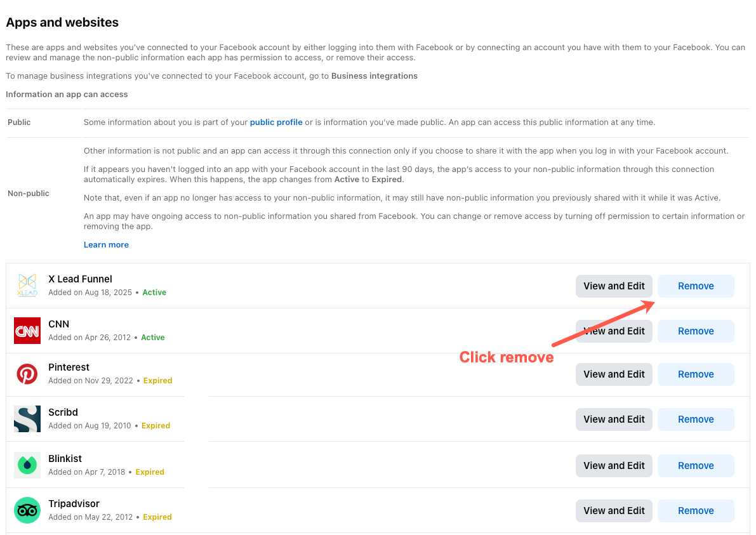The image size is (756, 535).
Task: Click the CNN logo icon
Action: [27, 331]
